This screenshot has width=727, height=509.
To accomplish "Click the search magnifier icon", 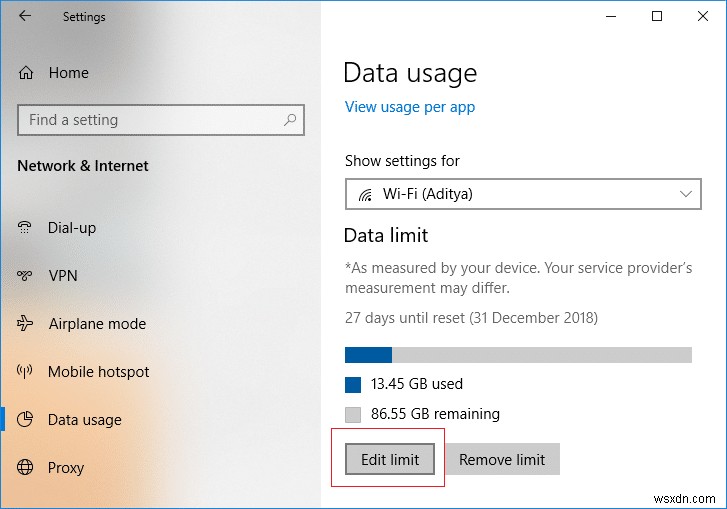I will (290, 120).
